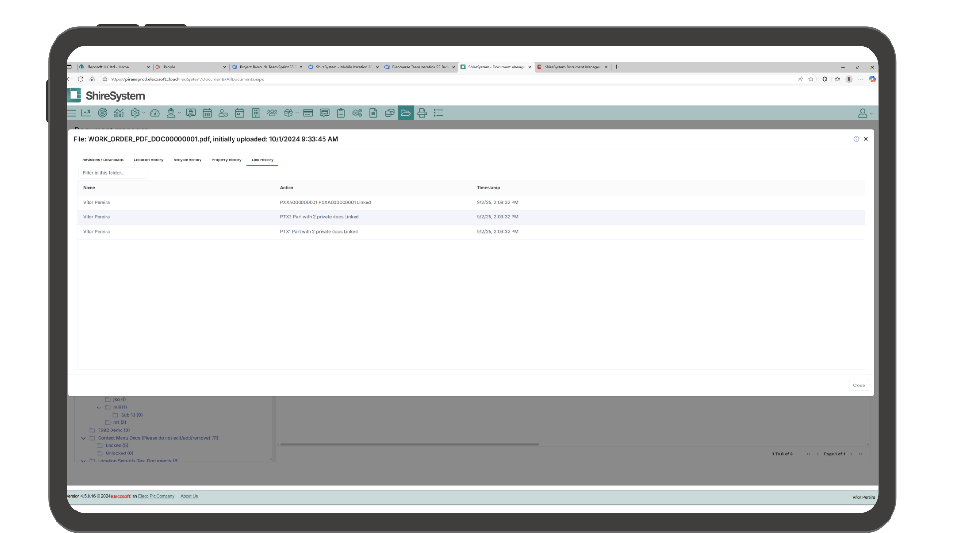Open the hamburger main menu
The height and width of the screenshot is (533, 980).
tap(72, 113)
